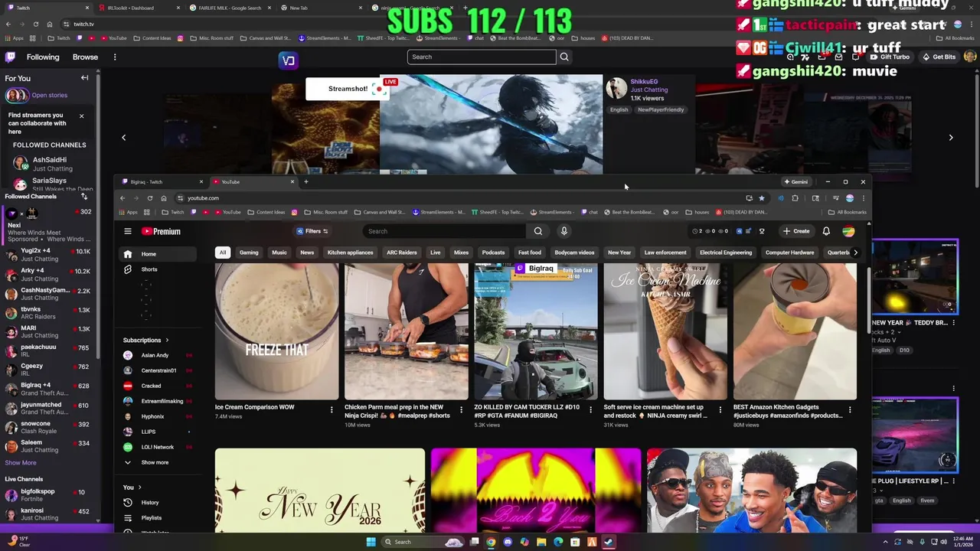Viewport: 980px width, 551px height.
Task: Go to the homepage in YouTube window
Action: point(164,198)
